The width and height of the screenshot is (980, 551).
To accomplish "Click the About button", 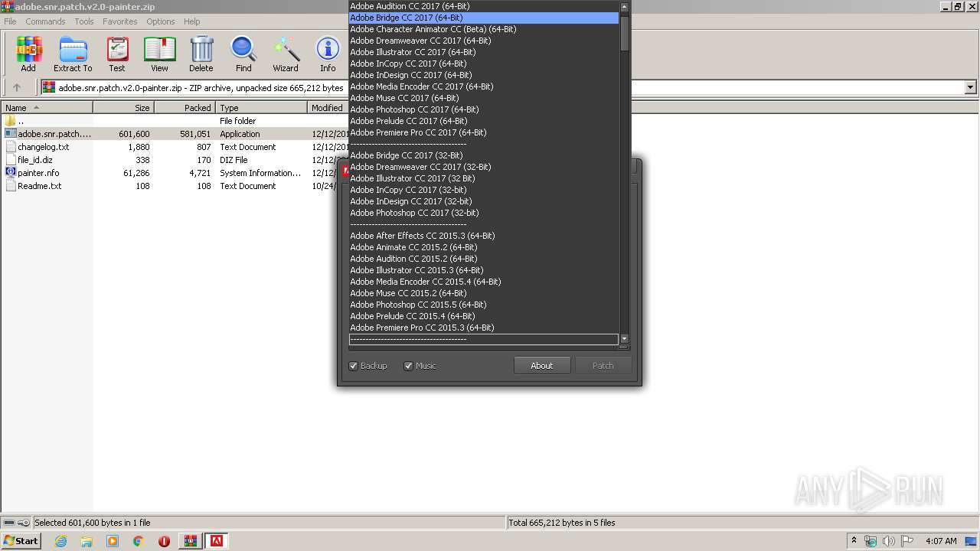I will [542, 366].
